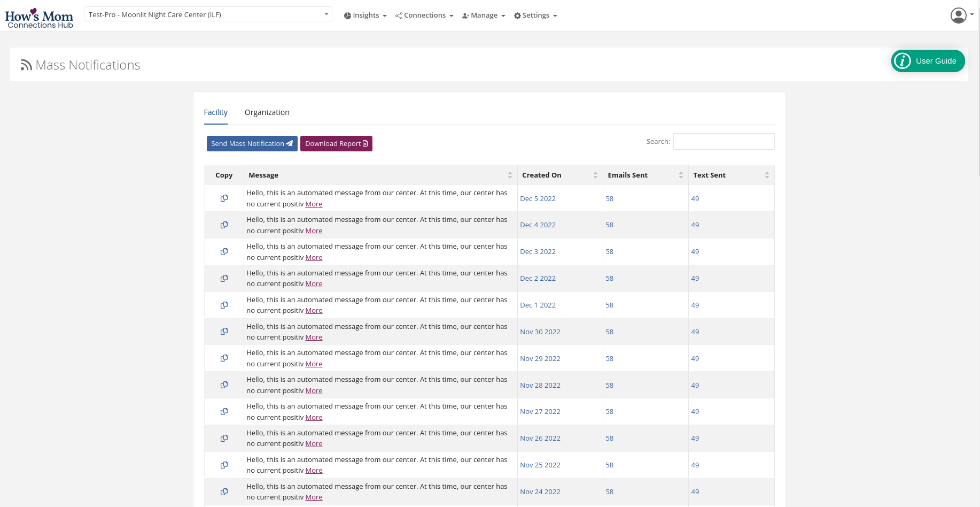Image resolution: width=980 pixels, height=507 pixels.
Task: Expand the Connections menu
Action: (x=424, y=16)
